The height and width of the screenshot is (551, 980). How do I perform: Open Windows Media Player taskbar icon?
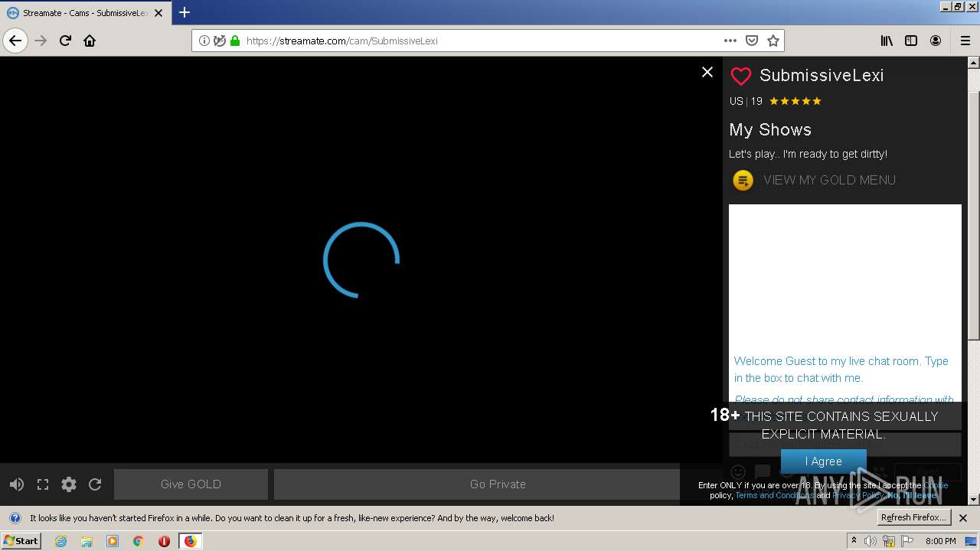coord(113,541)
